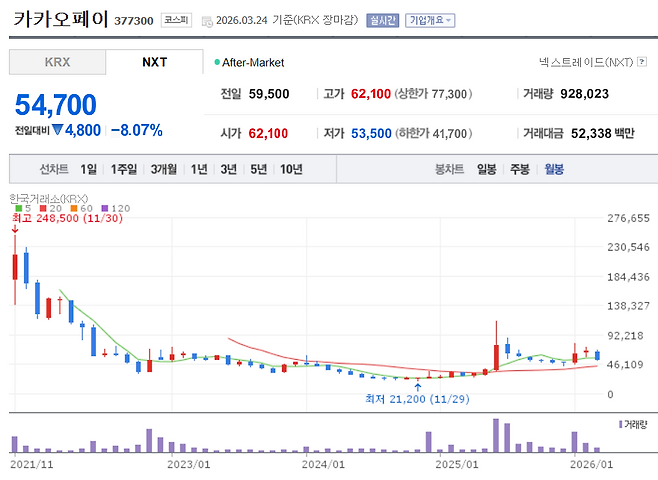Click the 거래량 volume legend icon
The image size is (658, 480).
coord(620,424)
